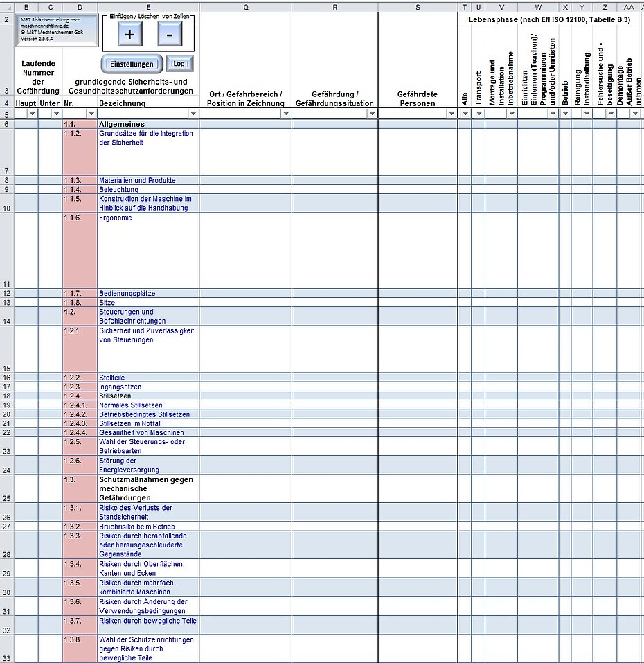
Task: Open the 'Sitze' link
Action: tap(107, 302)
